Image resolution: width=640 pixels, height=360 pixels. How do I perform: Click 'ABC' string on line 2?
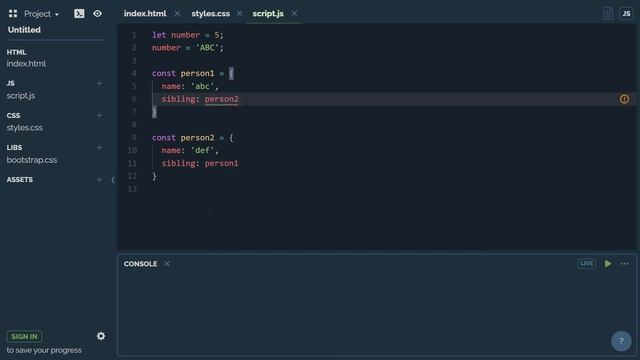click(x=207, y=48)
